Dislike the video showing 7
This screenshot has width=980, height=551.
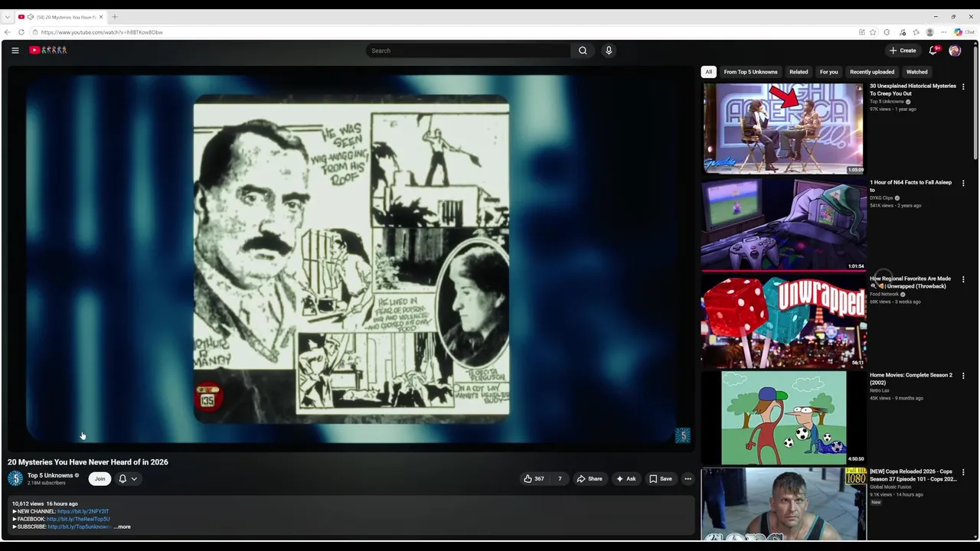[560, 479]
